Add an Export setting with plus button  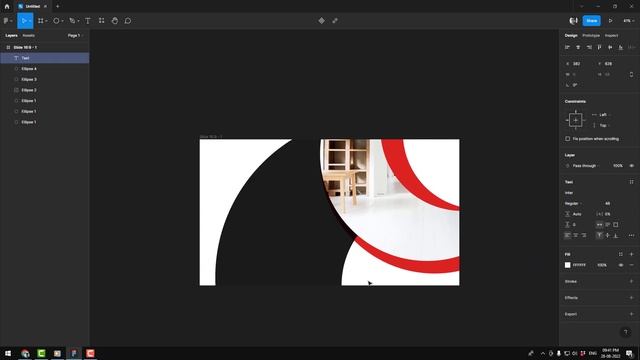point(631,314)
